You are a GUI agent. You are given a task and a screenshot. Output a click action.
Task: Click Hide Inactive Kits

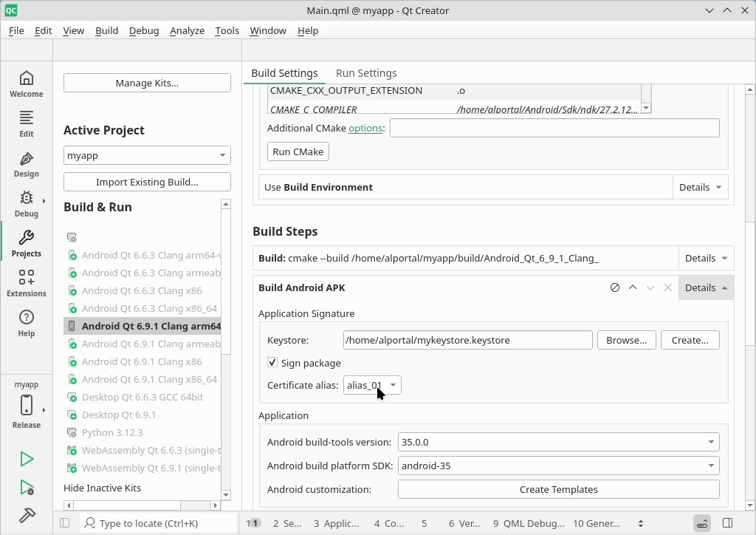tap(102, 488)
